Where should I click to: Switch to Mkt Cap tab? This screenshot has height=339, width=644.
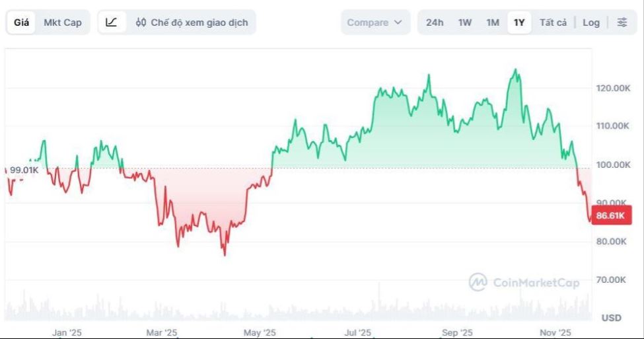point(63,22)
